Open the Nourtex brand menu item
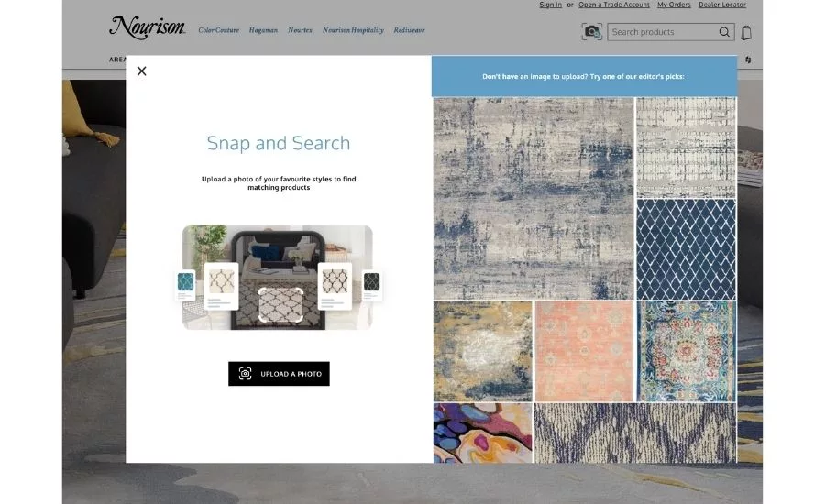 (x=300, y=30)
